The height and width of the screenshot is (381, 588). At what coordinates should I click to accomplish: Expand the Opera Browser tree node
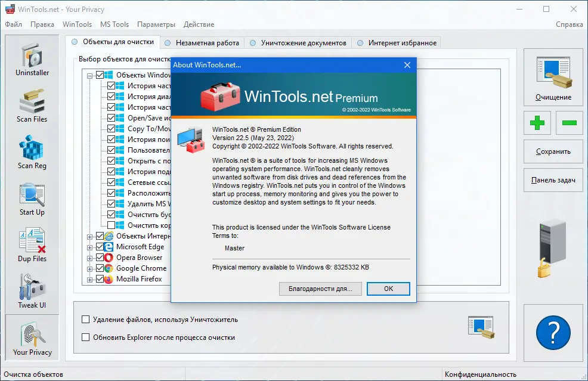click(x=89, y=258)
